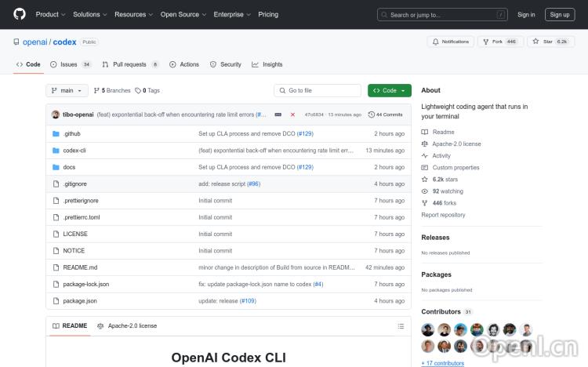The image size is (588, 367).
Task: Open the 44 Commits history
Action: (386, 114)
